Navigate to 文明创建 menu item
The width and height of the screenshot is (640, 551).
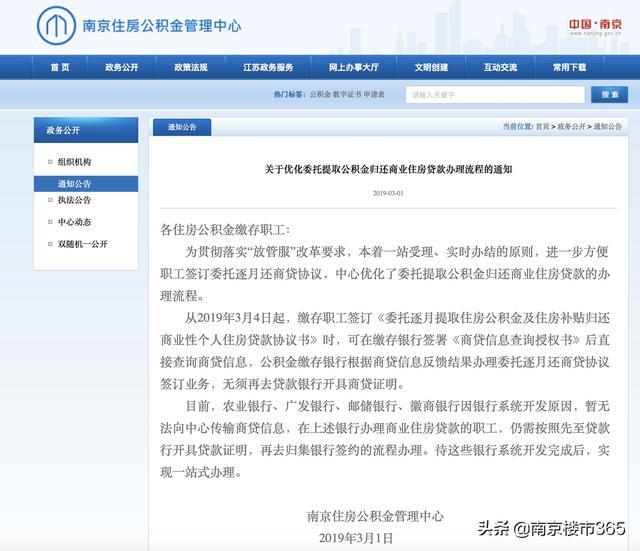point(430,67)
